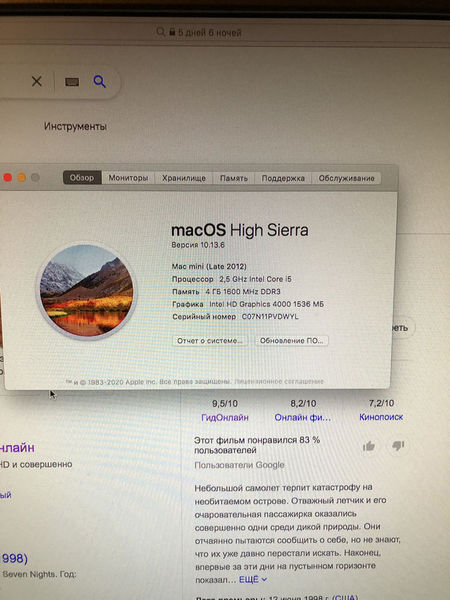This screenshot has height=600, width=450.
Task: Open Инструменты search tools
Action: tap(75, 126)
